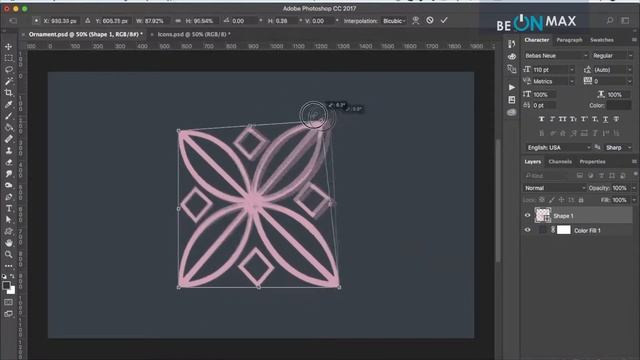Viewport: 640px width, 360px height.
Task: Open the (Auto) leading dropdown
Action: pos(630,70)
